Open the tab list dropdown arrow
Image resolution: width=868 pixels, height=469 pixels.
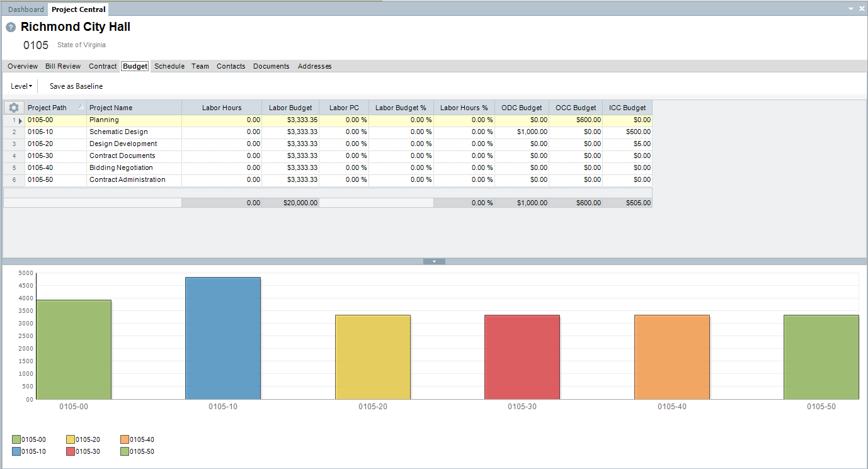851,8
